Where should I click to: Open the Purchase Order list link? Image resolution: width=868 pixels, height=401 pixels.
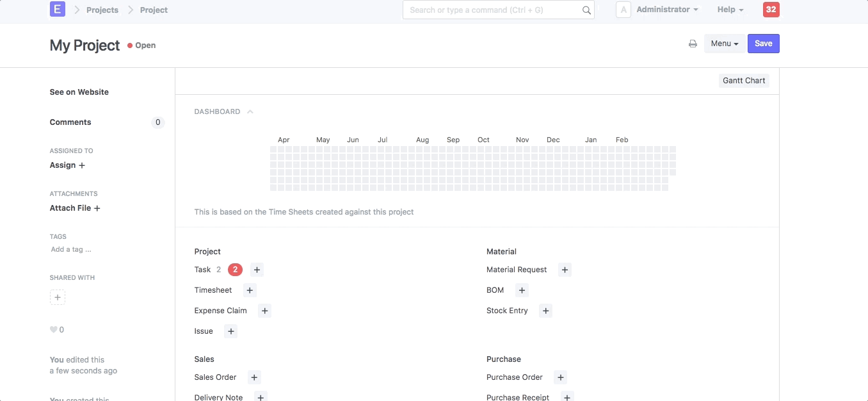(515, 377)
